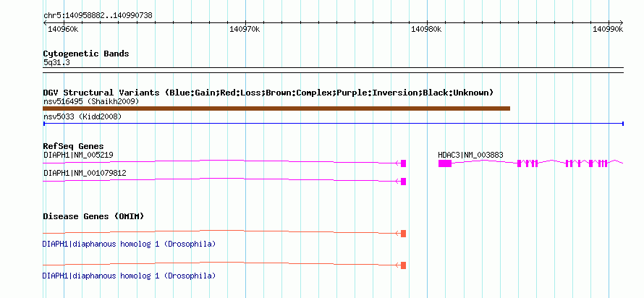This screenshot has height=298, width=644.
Task: Click the 140990k ruler tick label
Action: [x=608, y=29]
